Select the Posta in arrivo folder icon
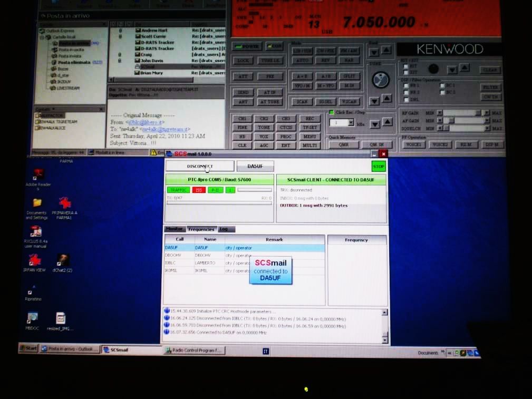 click(x=54, y=43)
